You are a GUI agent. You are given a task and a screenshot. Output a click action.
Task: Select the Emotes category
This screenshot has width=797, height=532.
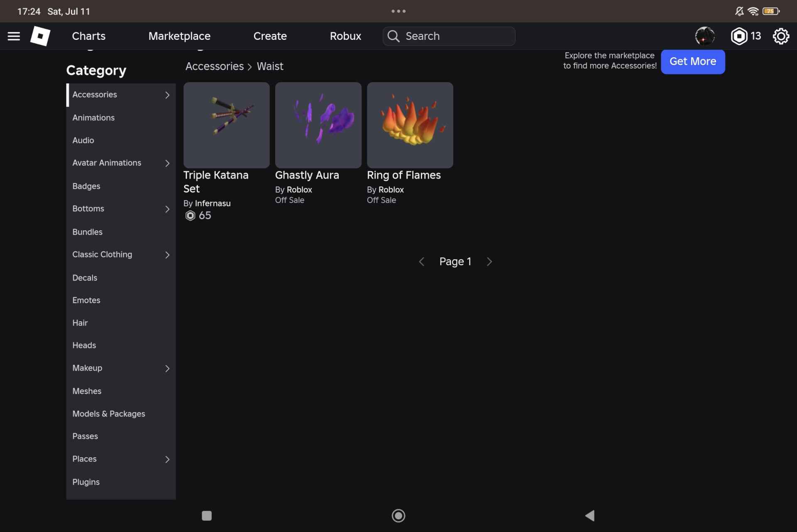(x=121, y=300)
